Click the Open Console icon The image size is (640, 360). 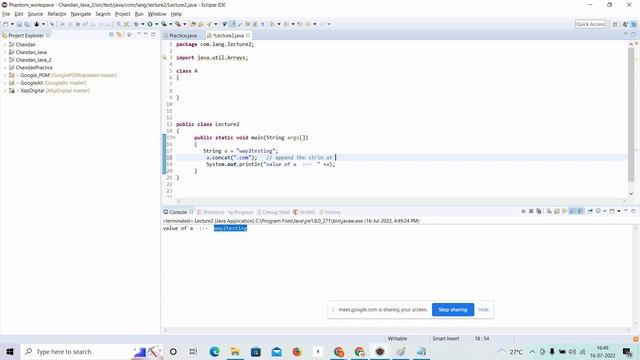[x=612, y=211]
